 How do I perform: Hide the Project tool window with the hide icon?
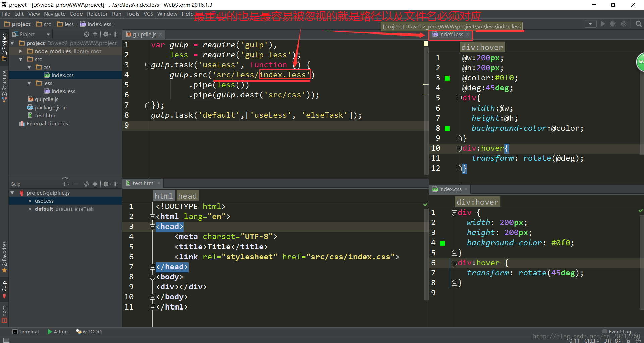tap(117, 34)
